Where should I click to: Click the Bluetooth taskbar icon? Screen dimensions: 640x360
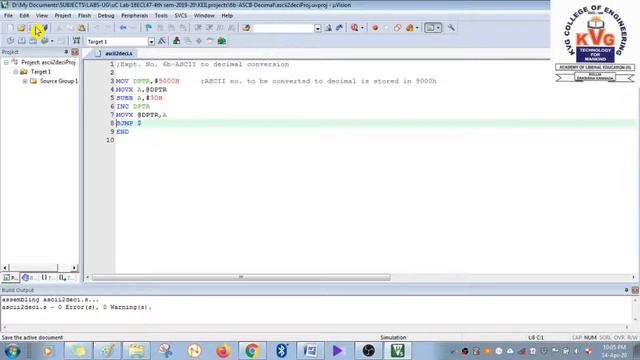point(281,351)
